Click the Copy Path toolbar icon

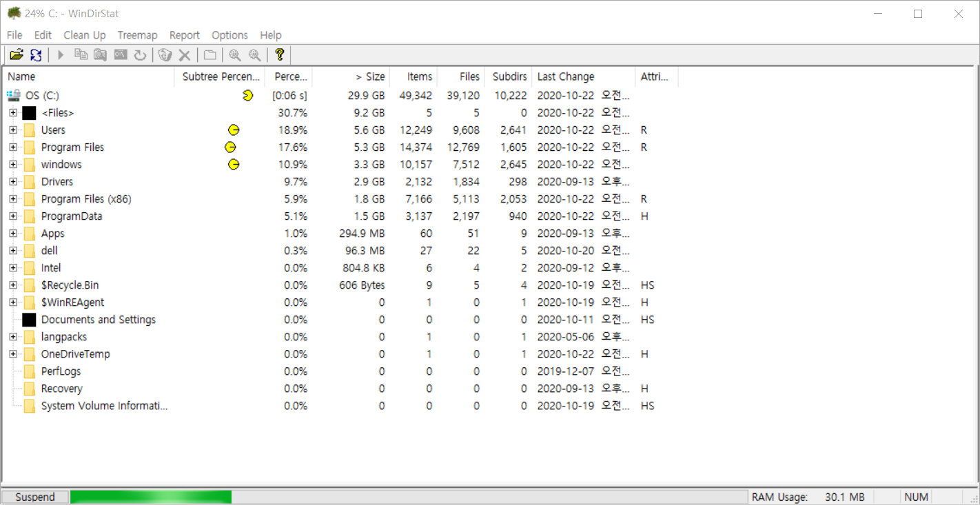pyautogui.click(x=81, y=55)
